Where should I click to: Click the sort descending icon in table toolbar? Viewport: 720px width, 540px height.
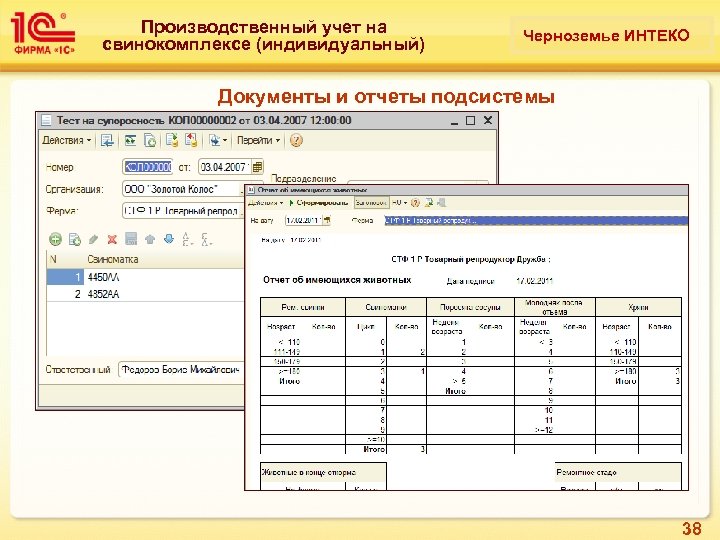[x=206, y=239]
